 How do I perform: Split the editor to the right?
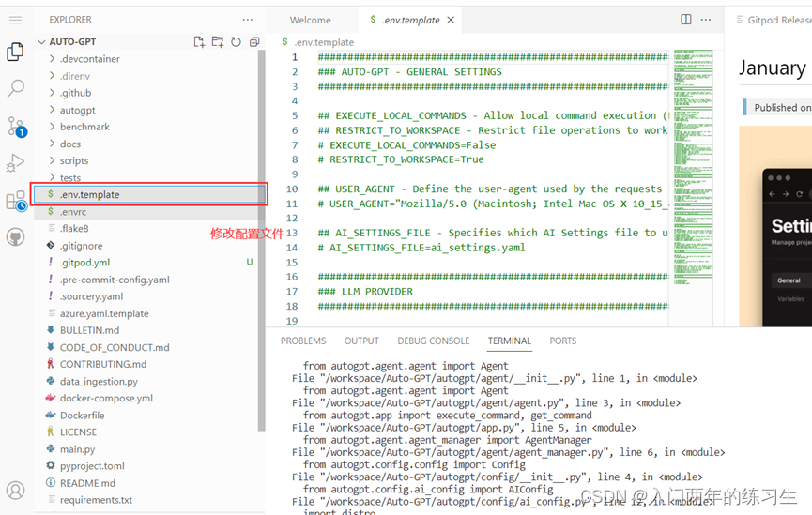685,20
